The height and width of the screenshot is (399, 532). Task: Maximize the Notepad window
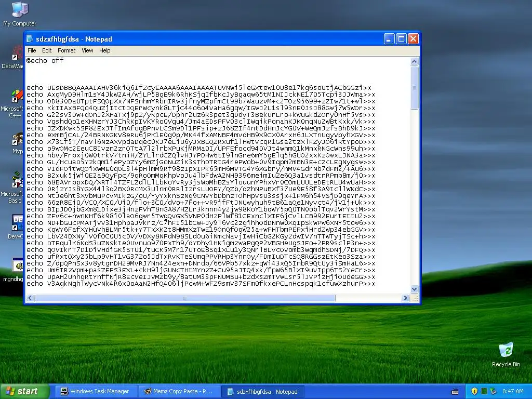[401, 39]
